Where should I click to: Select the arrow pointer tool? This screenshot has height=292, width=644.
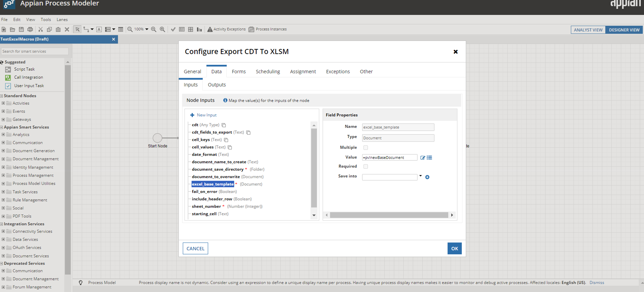77,29
